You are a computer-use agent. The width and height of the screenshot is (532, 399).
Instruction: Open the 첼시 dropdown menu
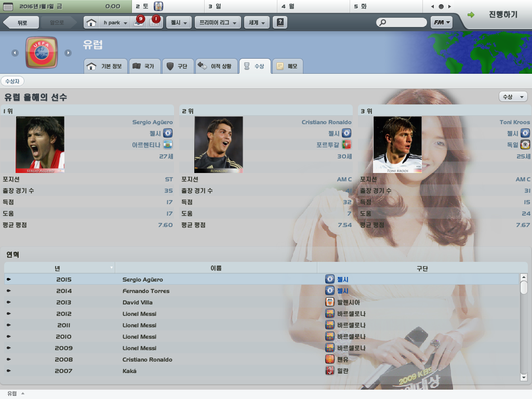179,22
